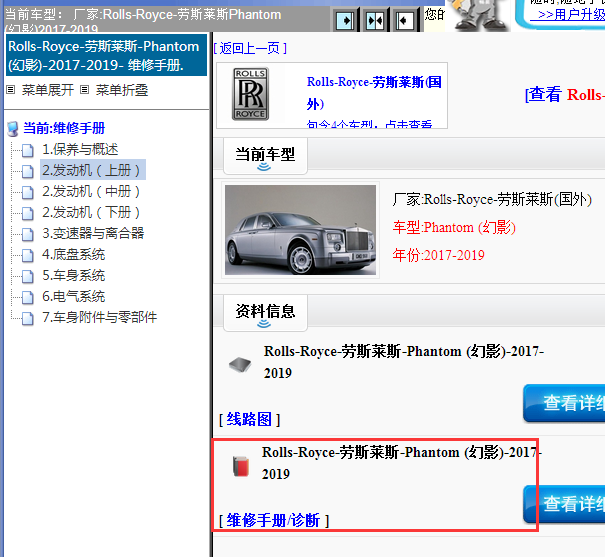This screenshot has height=557, width=605.
Task: Open 6.电气系统 chapter
Action: point(73,296)
